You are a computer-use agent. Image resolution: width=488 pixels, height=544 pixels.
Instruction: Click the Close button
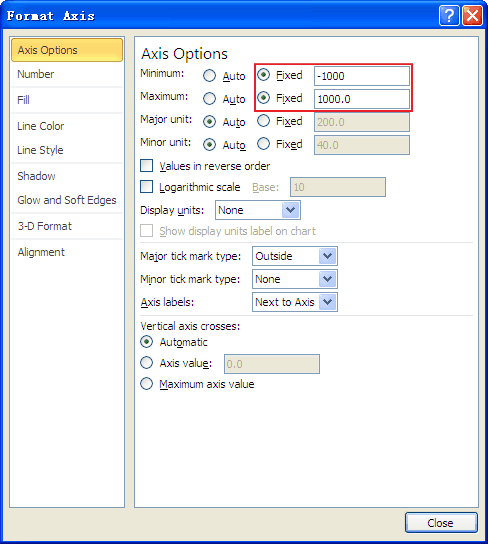[441, 522]
